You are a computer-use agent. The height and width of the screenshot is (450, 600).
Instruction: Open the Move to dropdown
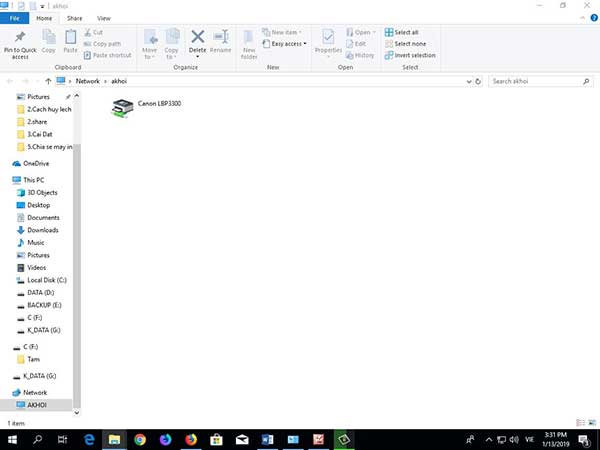point(149,44)
